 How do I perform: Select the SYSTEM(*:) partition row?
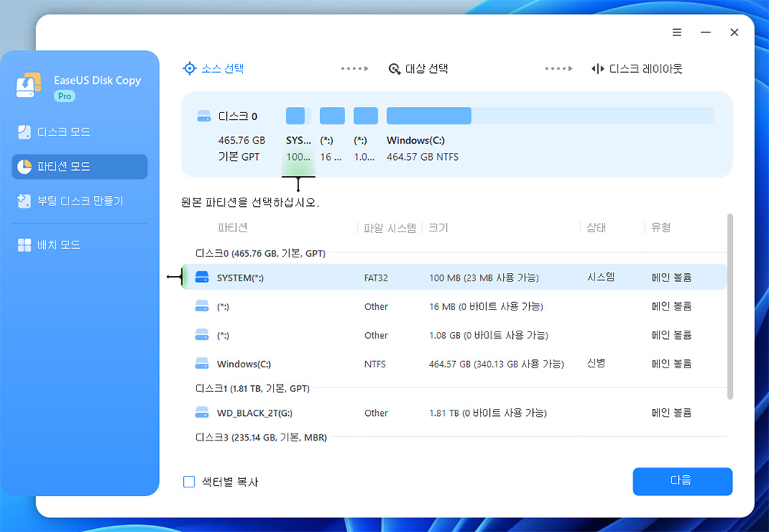(x=454, y=277)
